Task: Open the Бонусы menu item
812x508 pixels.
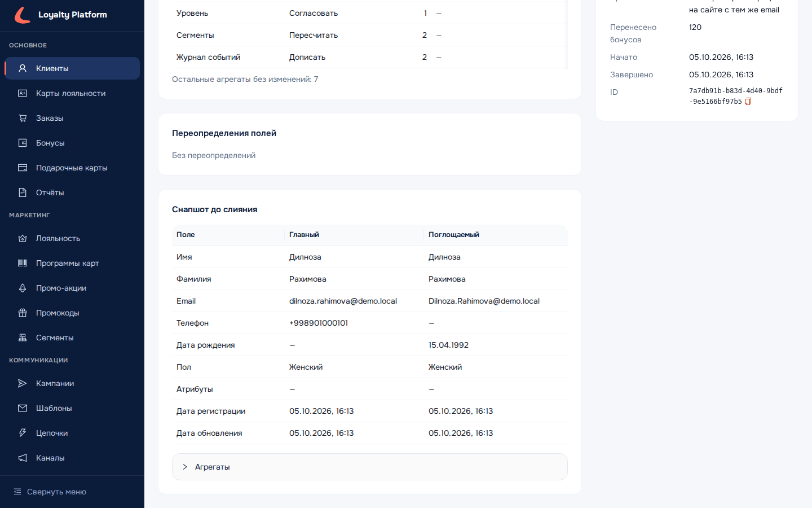Action: pos(72,143)
